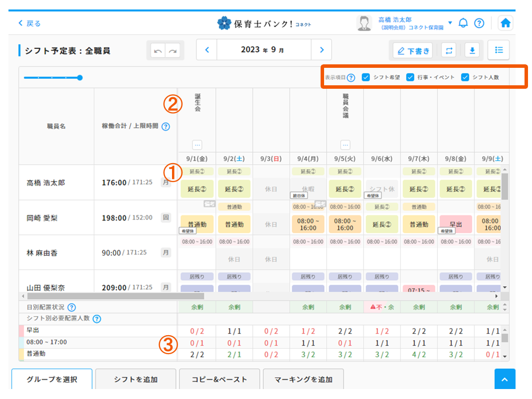Image resolution: width=532 pixels, height=399 pixels.
Task: Click the 早出 shift cell on 9/8
Action: tap(456, 224)
